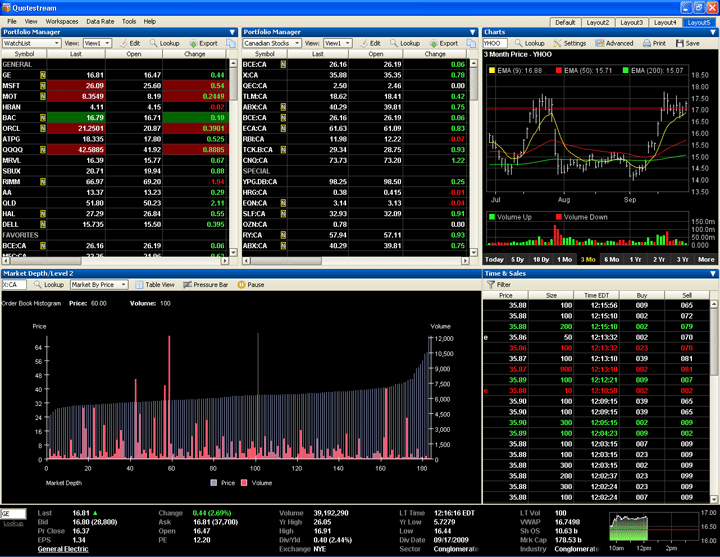Image resolution: width=720 pixels, height=557 pixels.
Task: Open the news icon next to MSFT
Action: coord(43,86)
